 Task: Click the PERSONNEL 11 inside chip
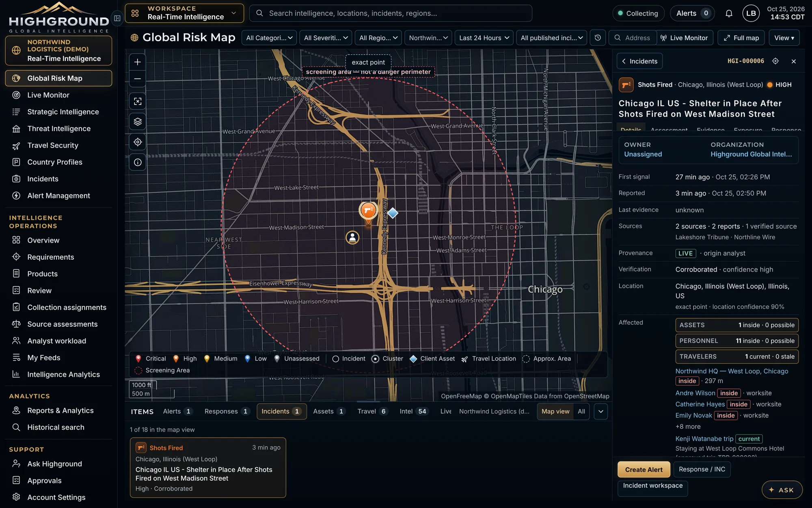[x=737, y=341]
